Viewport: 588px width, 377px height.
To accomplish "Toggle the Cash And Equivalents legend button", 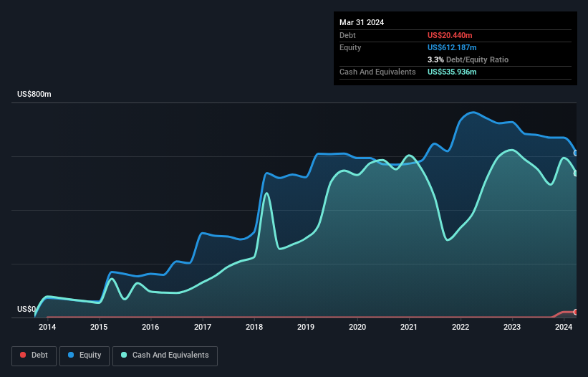I will [165, 355].
